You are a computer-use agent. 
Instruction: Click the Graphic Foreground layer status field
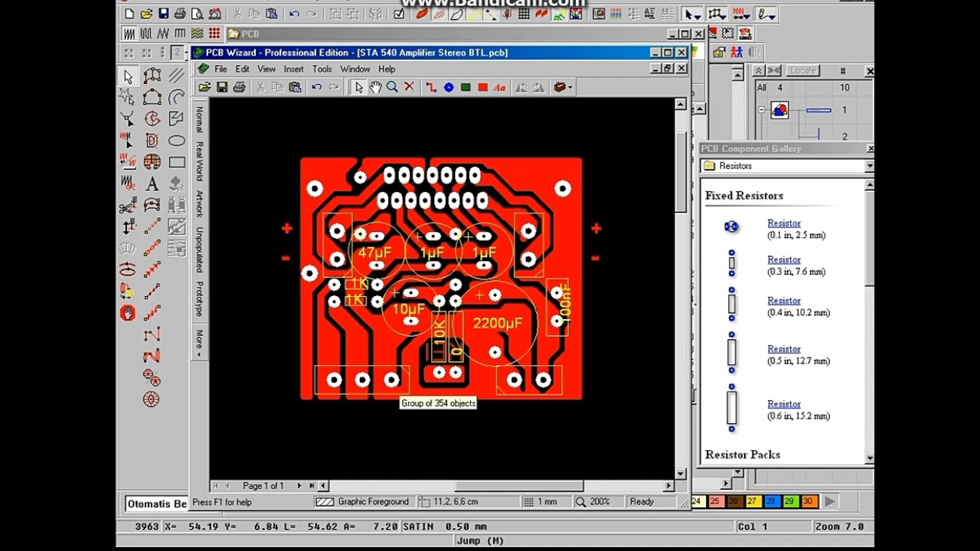pos(364,502)
